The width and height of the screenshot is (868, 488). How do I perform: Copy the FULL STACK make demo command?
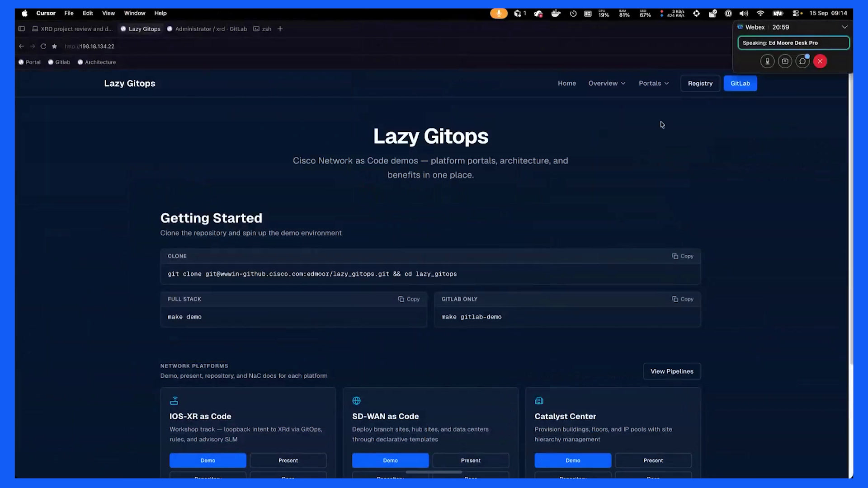pos(409,299)
